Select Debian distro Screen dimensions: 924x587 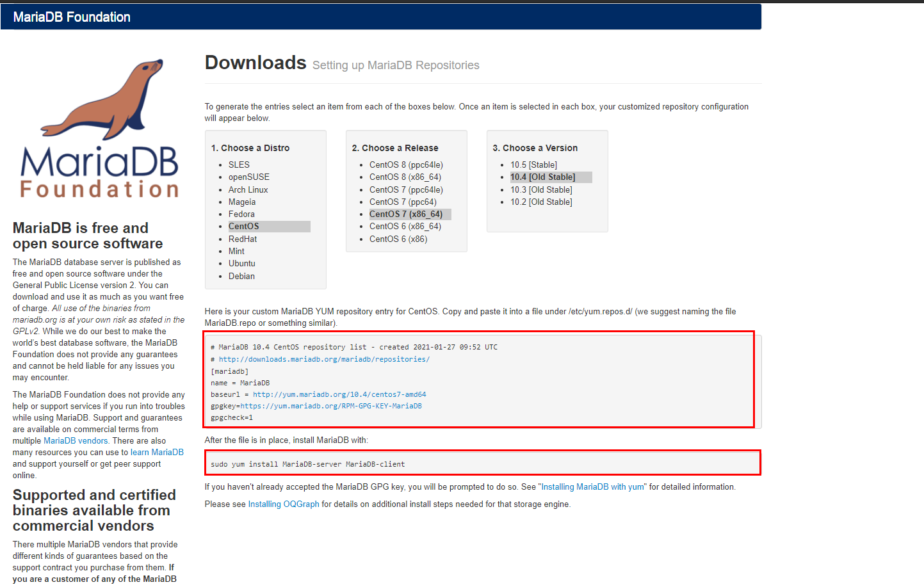tap(241, 276)
